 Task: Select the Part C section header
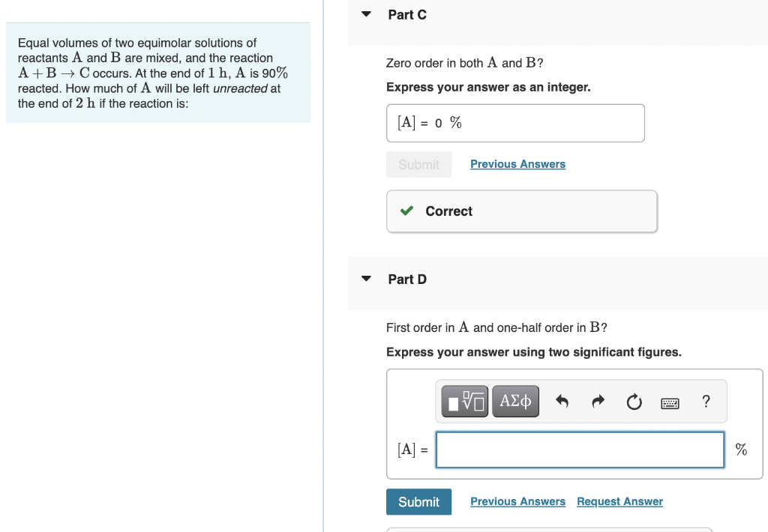click(x=406, y=14)
